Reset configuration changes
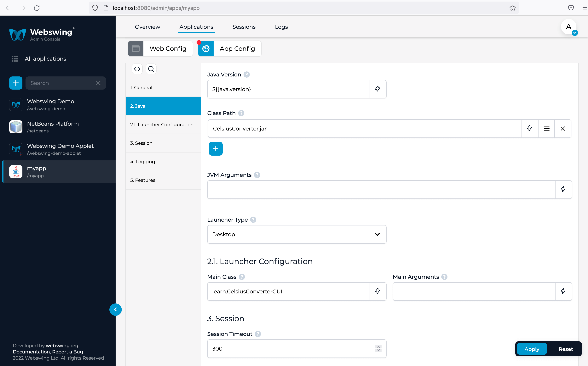Viewport: 588px width, 366px height. tap(565, 349)
